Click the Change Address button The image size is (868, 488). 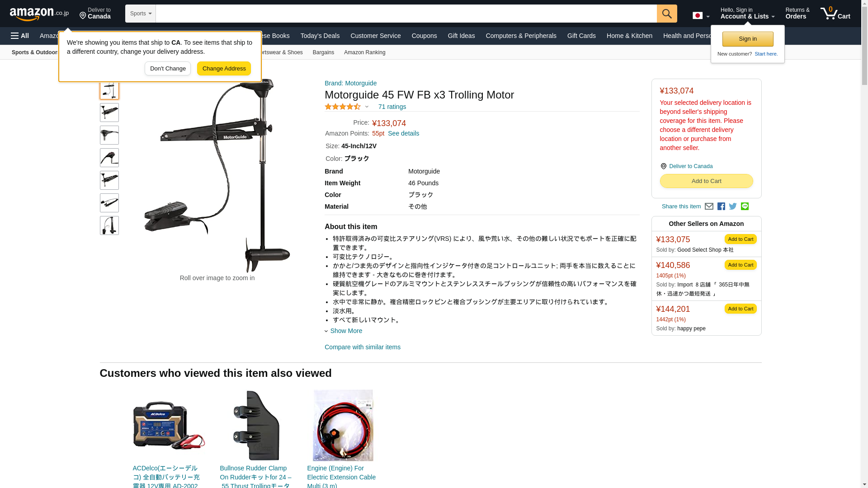[x=224, y=69]
